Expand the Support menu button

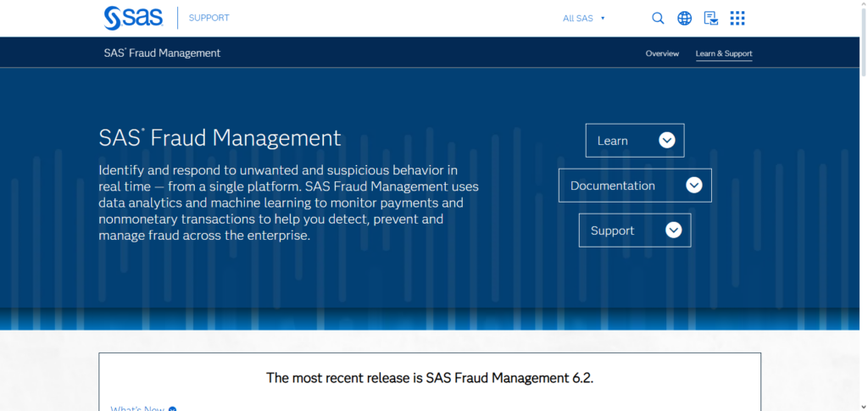pos(635,230)
